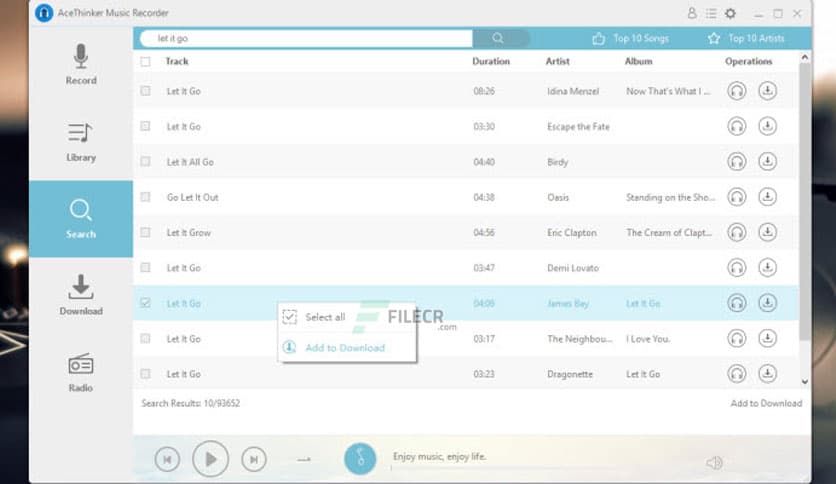Open the user account icon
Viewport: 836px width, 484px height.
(x=692, y=13)
